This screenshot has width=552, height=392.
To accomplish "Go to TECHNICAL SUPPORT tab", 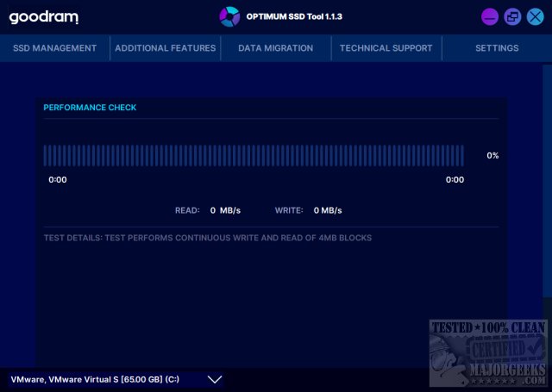I will pyautogui.click(x=386, y=48).
